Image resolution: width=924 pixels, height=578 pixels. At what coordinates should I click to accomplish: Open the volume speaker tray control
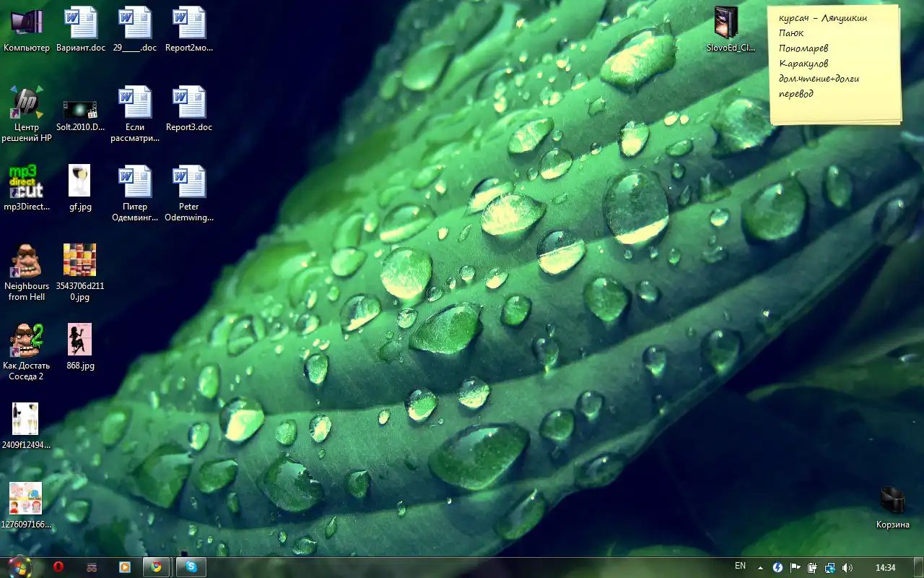(847, 568)
